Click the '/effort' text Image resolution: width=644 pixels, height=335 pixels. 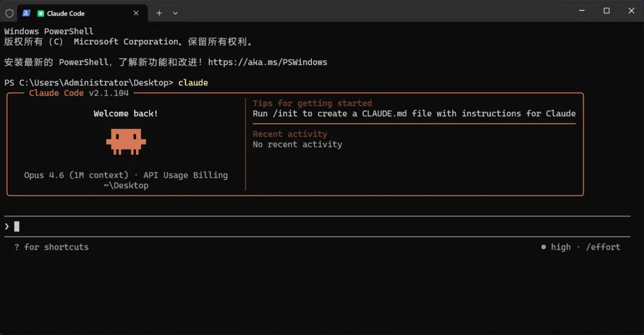[603, 247]
